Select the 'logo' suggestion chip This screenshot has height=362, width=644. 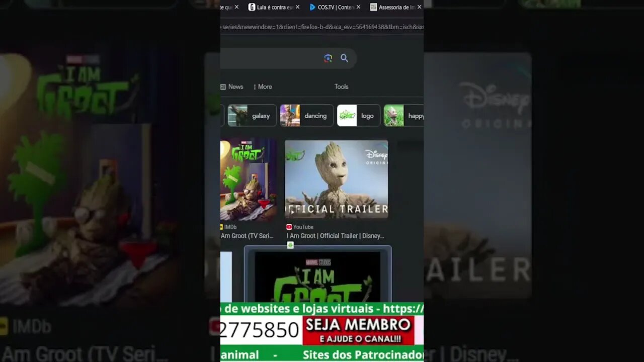coord(358,116)
